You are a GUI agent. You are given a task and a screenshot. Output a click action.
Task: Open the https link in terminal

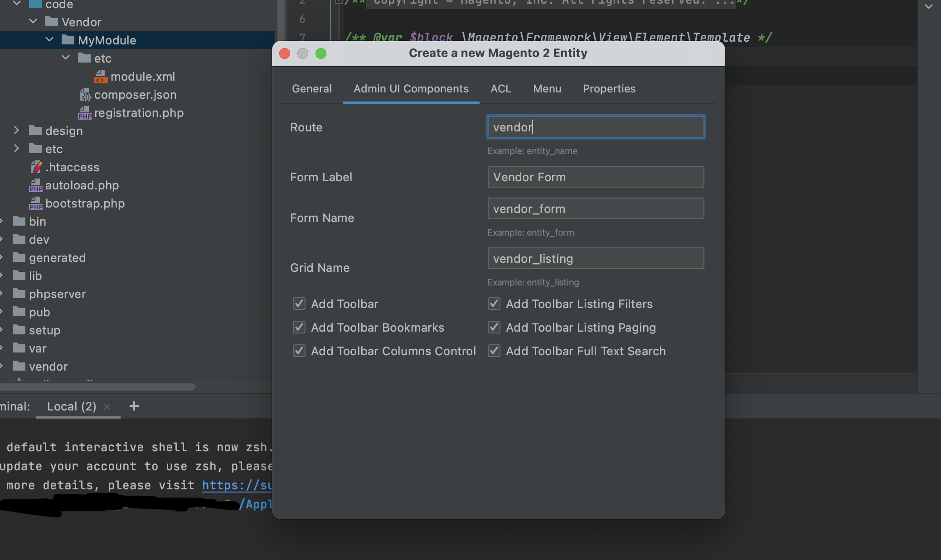(236, 485)
